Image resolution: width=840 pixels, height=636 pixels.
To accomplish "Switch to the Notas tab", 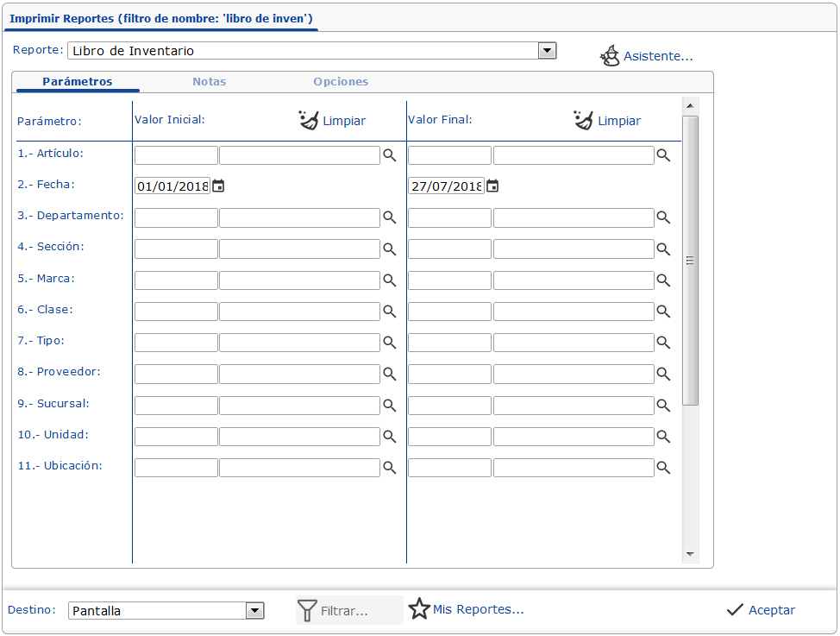I will click(210, 82).
